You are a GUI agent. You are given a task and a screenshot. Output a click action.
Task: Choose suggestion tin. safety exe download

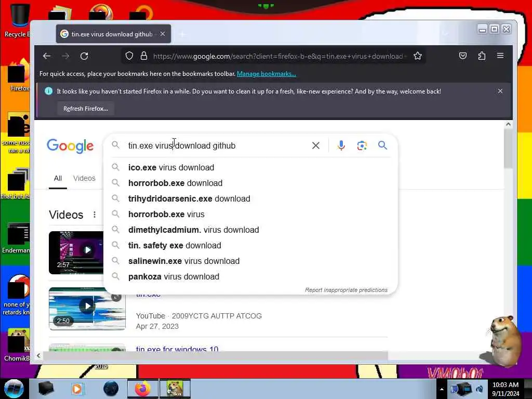pos(250,246)
